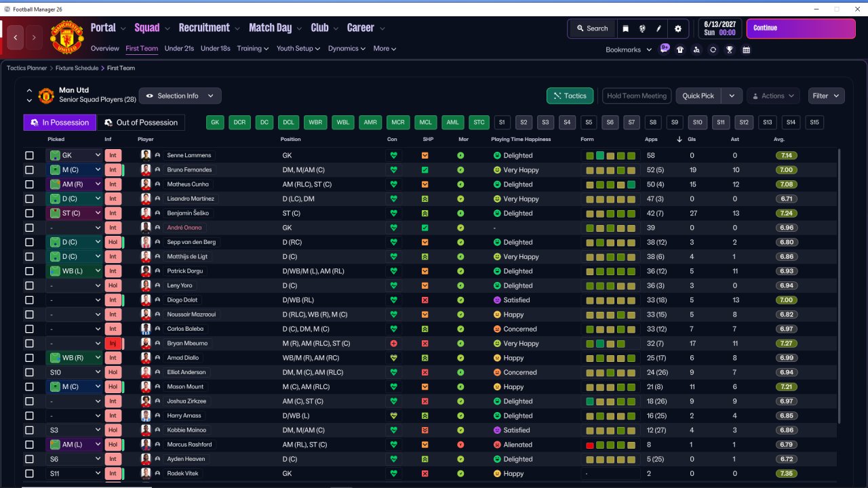Open the bookmark icon in the top toolbar
This screenshot has width=868, height=488.
click(625, 28)
